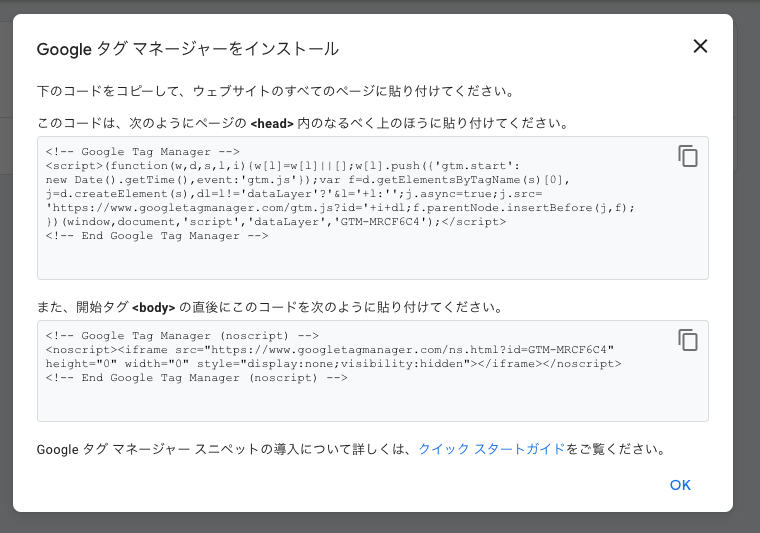Click inside the noscript code text box
Screen dimensions: 760x533
(373, 371)
